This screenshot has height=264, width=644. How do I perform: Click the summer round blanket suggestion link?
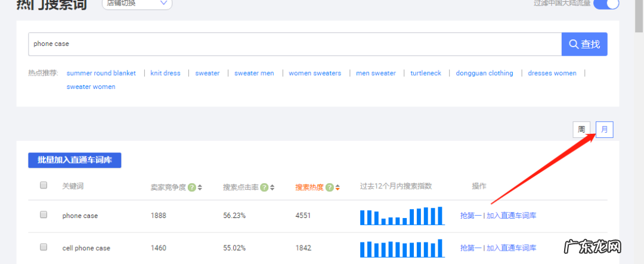[x=101, y=73]
